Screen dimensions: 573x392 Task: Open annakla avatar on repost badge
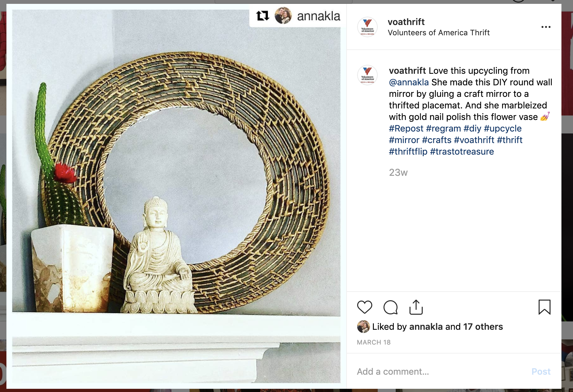pyautogui.click(x=283, y=16)
